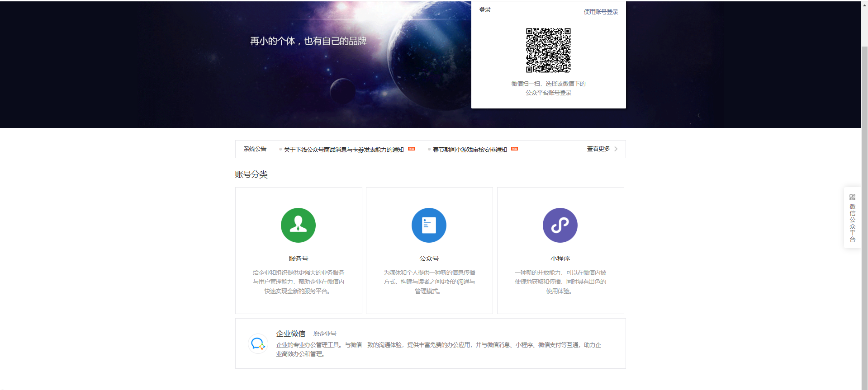Image resolution: width=868 pixels, height=390 pixels.
Task: Click the 微信扫一扫 scan instruction text
Action: [548, 88]
